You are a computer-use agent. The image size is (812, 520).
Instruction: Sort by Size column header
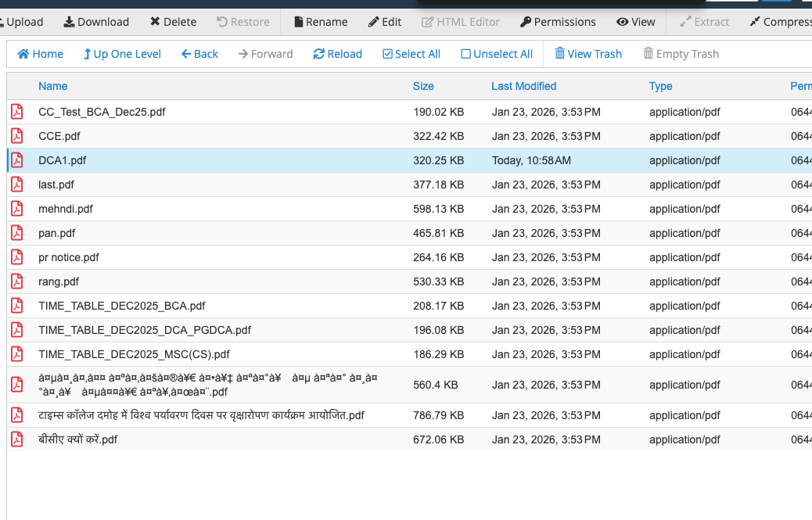tap(423, 86)
